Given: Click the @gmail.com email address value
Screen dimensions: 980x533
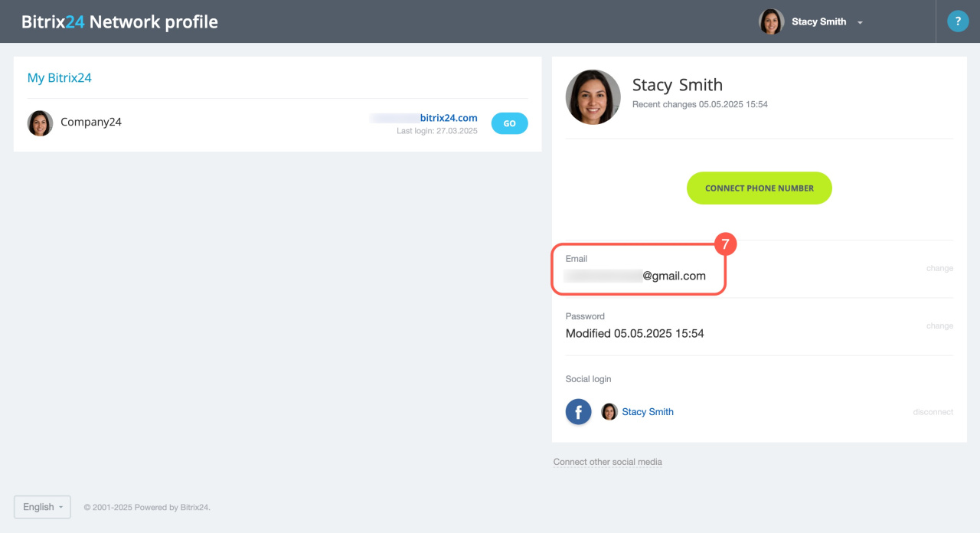Looking at the screenshot, I should [x=635, y=276].
